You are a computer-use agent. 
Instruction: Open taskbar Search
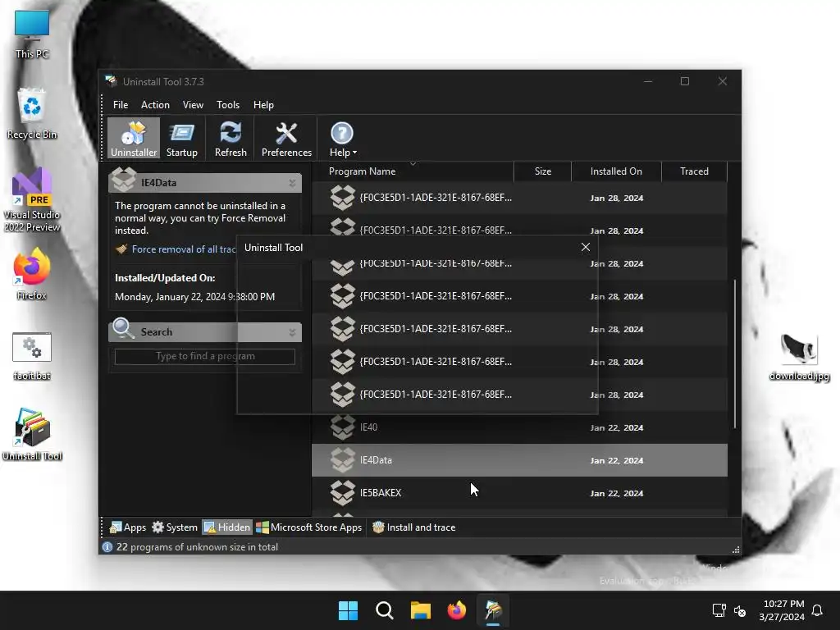click(384, 610)
